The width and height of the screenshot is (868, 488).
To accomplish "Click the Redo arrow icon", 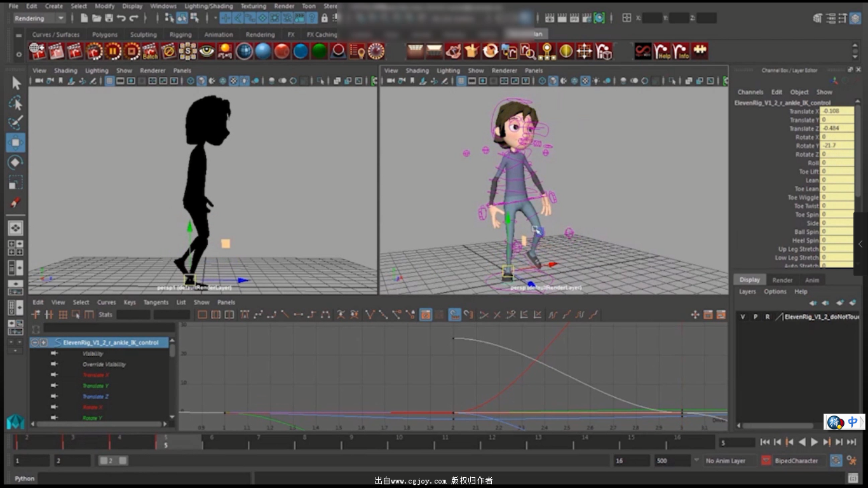I will (133, 18).
